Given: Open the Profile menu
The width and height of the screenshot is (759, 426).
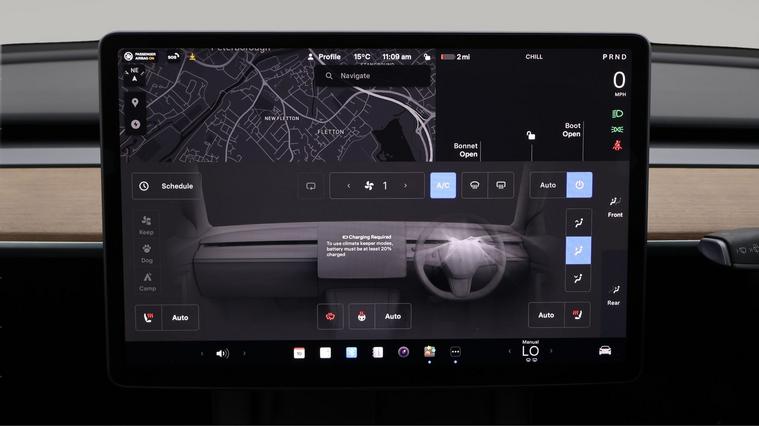Looking at the screenshot, I should (324, 57).
